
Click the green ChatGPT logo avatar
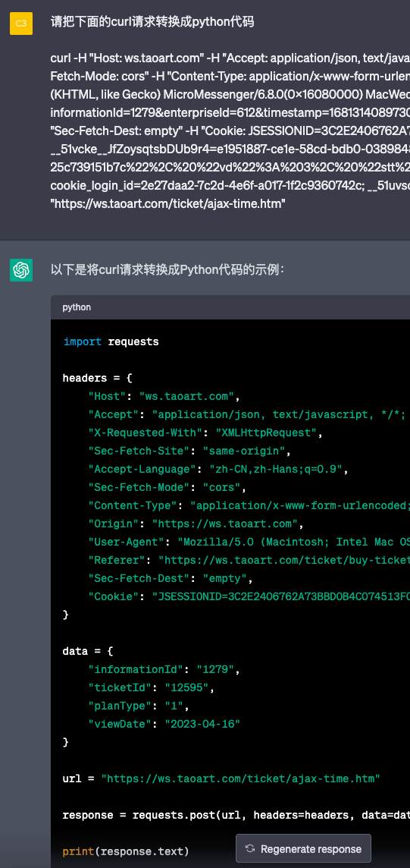point(21,269)
